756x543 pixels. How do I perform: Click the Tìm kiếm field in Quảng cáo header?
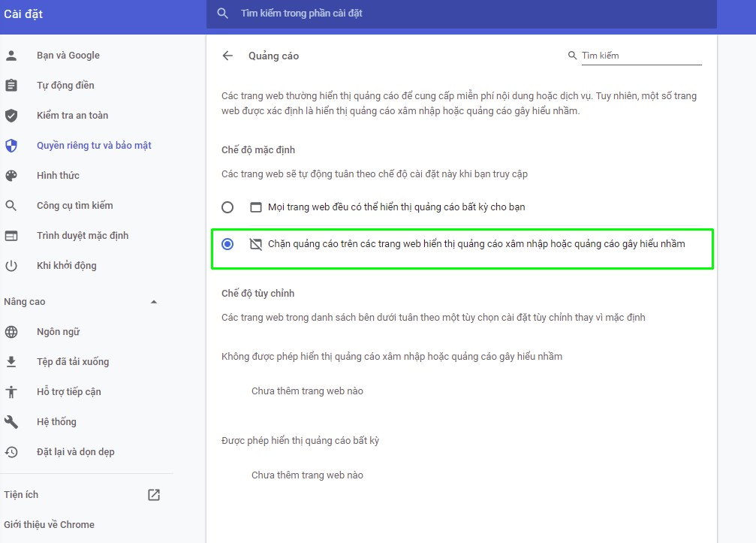coord(641,56)
